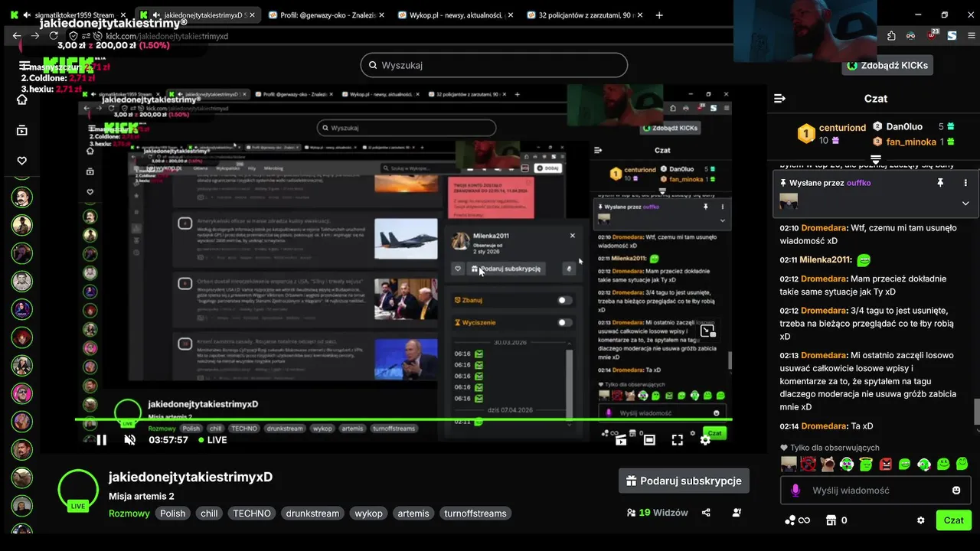The width and height of the screenshot is (980, 551).
Task: Select the drunkstream tag
Action: [312, 514]
